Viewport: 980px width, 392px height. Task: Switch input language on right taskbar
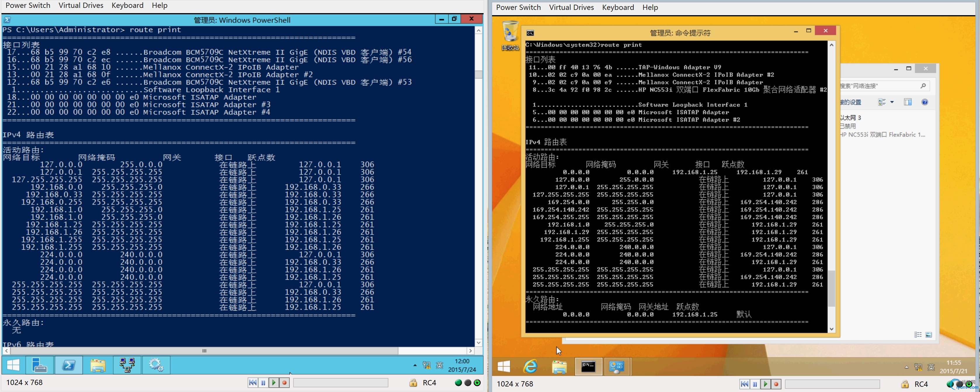(931, 367)
